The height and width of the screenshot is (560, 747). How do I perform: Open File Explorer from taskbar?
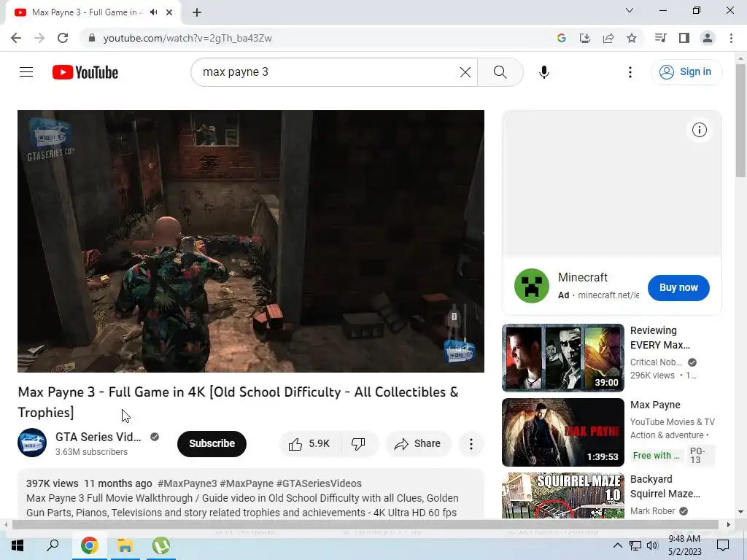click(x=125, y=545)
